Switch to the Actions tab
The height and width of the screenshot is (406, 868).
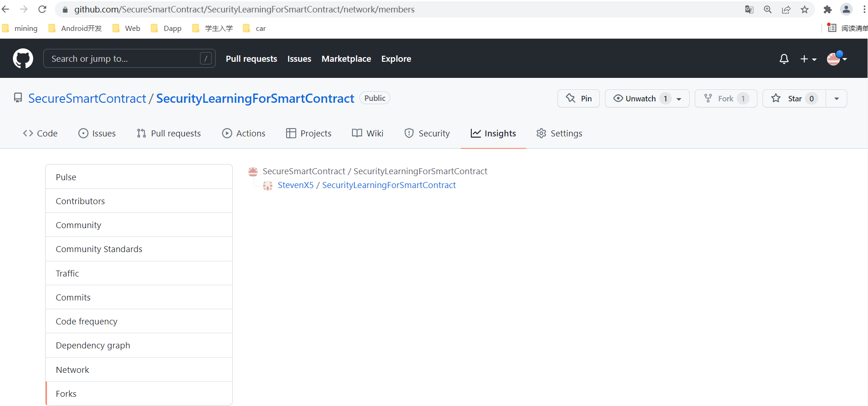(244, 133)
